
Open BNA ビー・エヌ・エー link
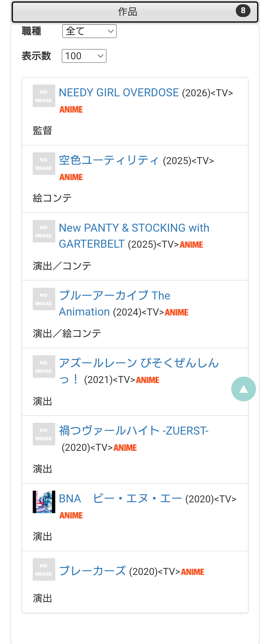click(x=120, y=498)
